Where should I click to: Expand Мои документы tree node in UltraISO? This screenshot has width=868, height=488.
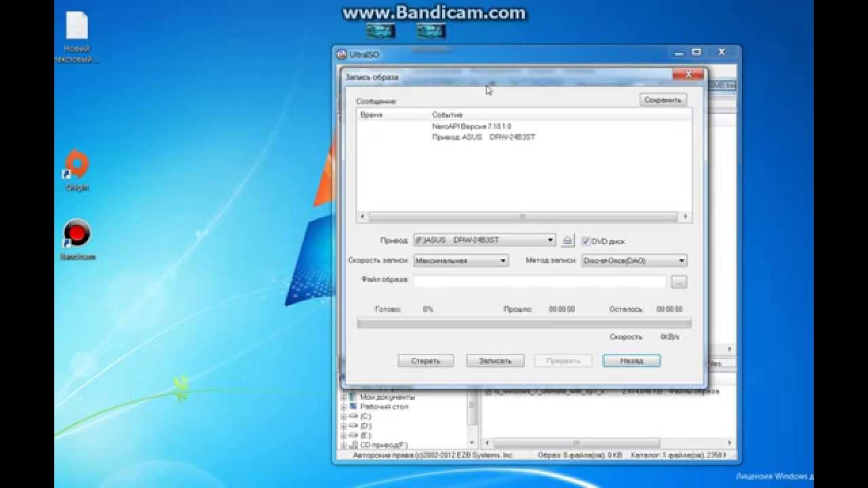(344, 397)
